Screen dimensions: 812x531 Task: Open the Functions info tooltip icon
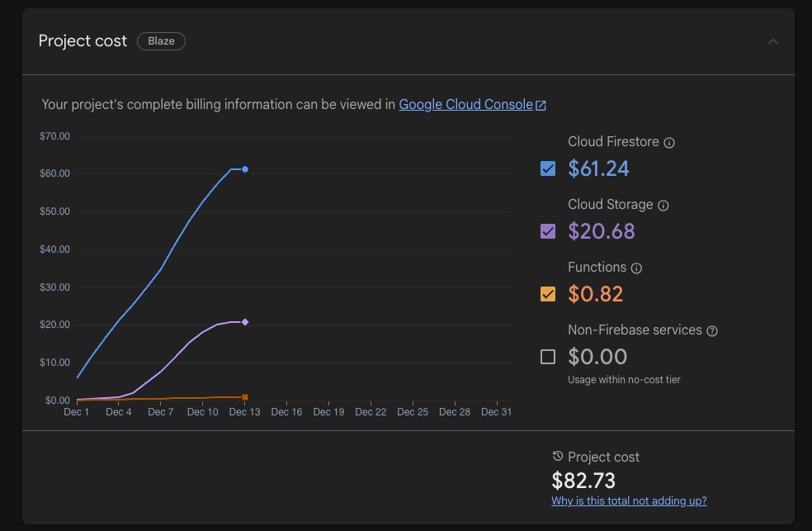(637, 268)
